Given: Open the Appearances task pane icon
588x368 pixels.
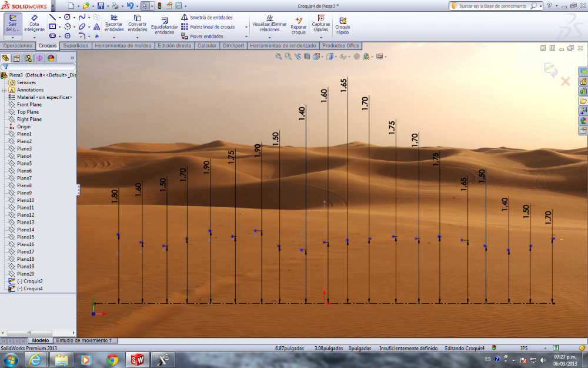Looking at the screenshot, I should point(583,121).
